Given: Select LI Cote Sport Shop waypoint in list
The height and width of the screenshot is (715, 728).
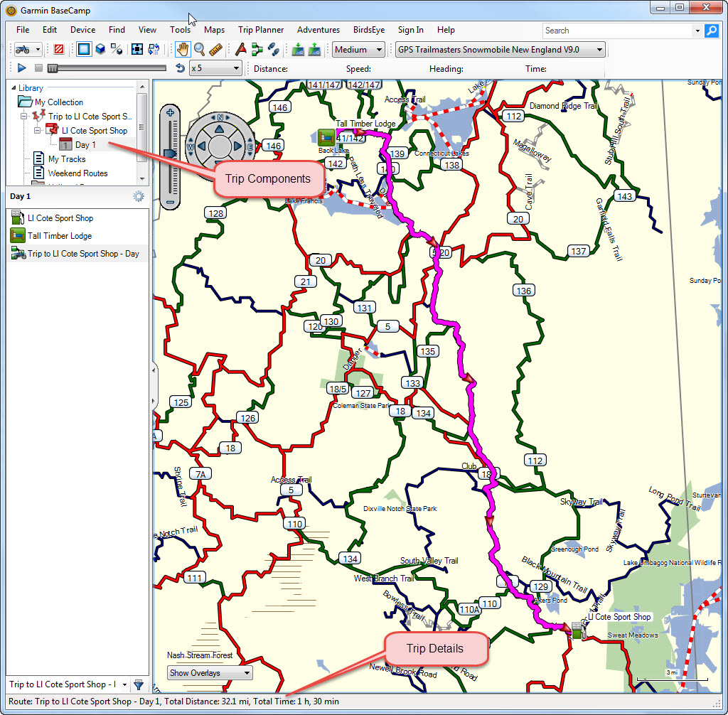Looking at the screenshot, I should [x=77, y=217].
